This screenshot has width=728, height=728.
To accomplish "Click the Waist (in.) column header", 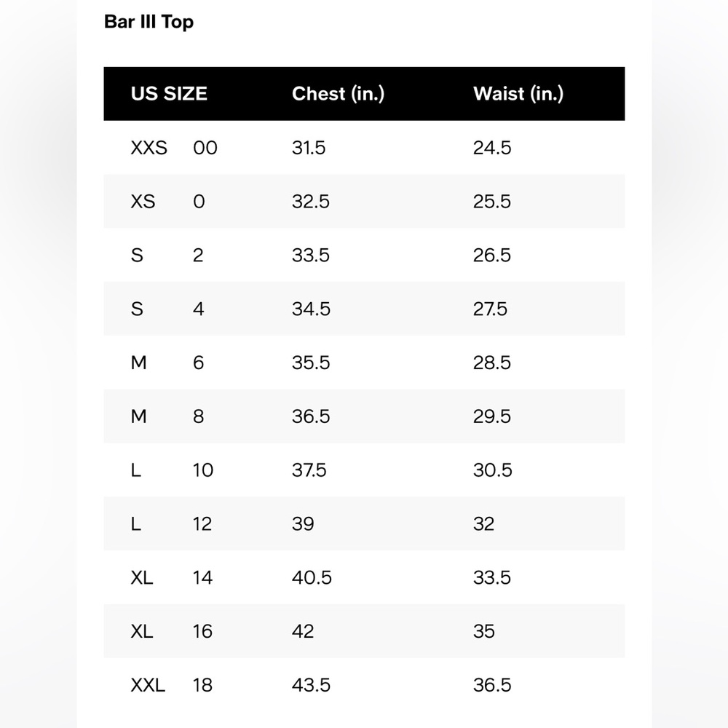I will coord(518,94).
